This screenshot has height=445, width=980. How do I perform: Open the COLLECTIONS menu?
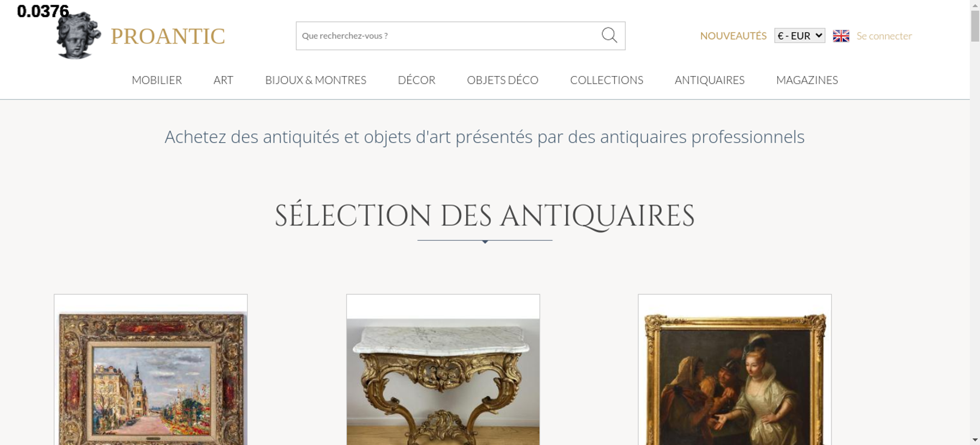point(607,80)
